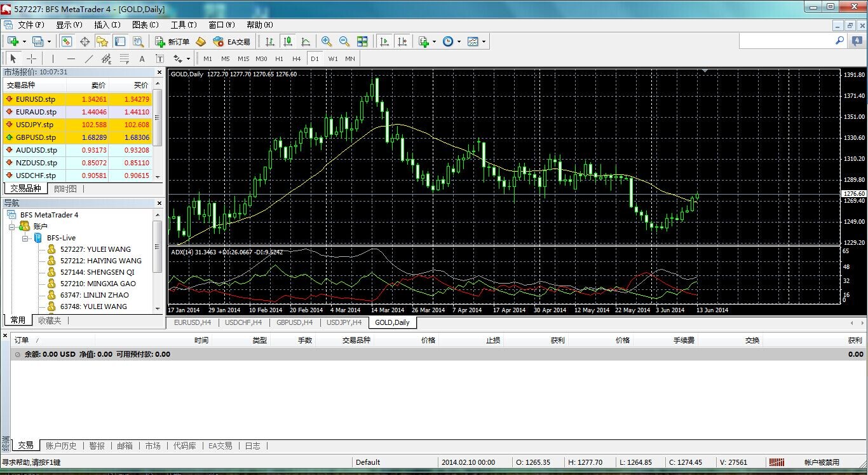Image resolution: width=868 pixels, height=475 pixels.
Task: Switch to the 即时图 tab
Action: pos(65,189)
